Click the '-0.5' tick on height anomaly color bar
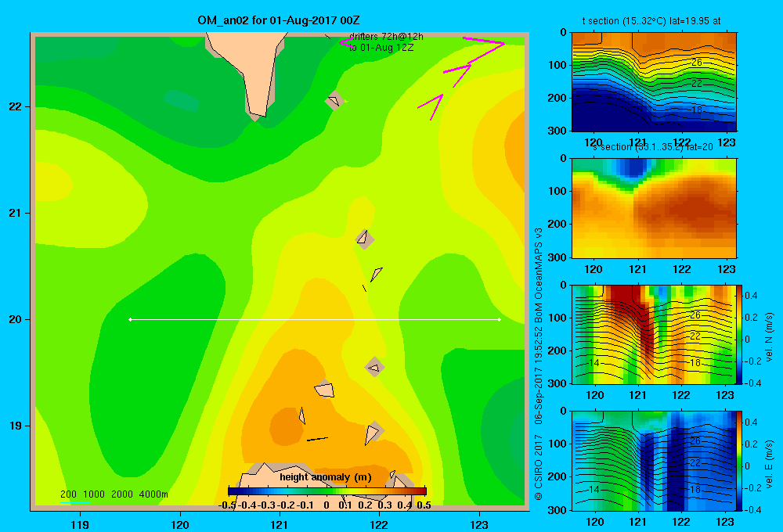Image resolution: width=783 pixels, height=532 pixels. 227,505
